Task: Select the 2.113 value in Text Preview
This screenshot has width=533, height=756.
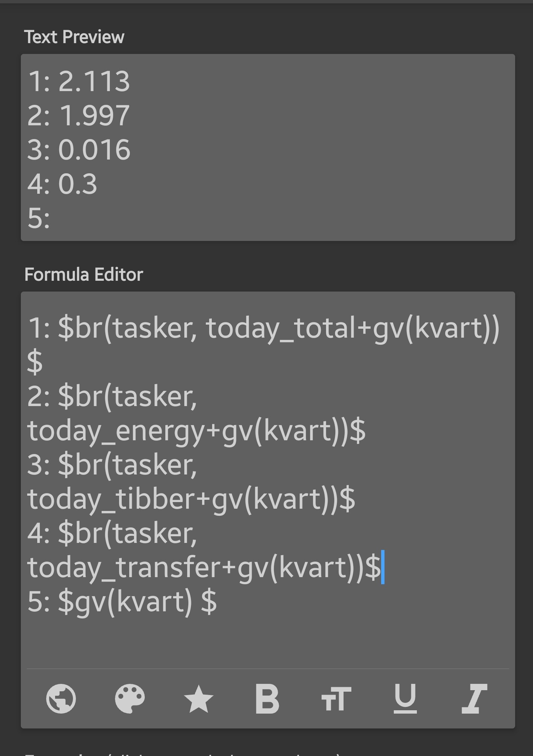Action: [x=94, y=81]
